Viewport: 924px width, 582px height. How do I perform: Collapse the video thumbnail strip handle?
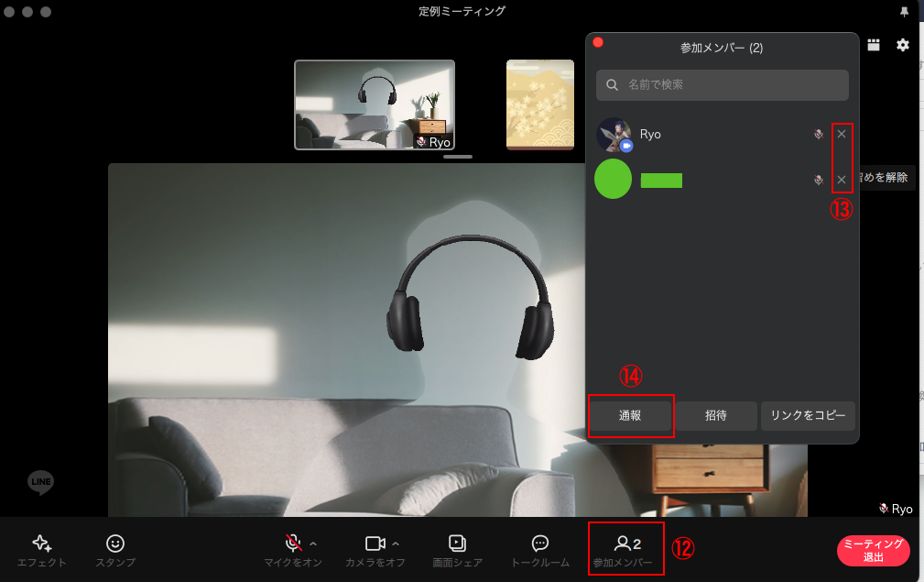click(x=458, y=157)
